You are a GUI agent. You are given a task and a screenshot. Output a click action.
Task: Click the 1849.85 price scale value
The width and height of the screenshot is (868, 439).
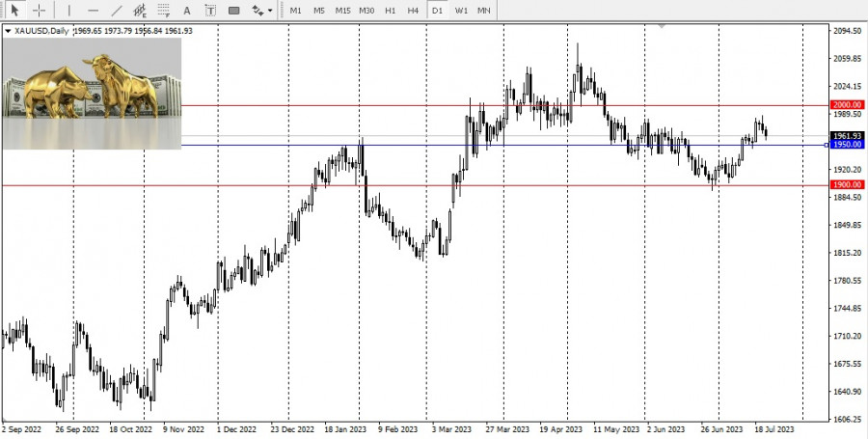(847, 225)
